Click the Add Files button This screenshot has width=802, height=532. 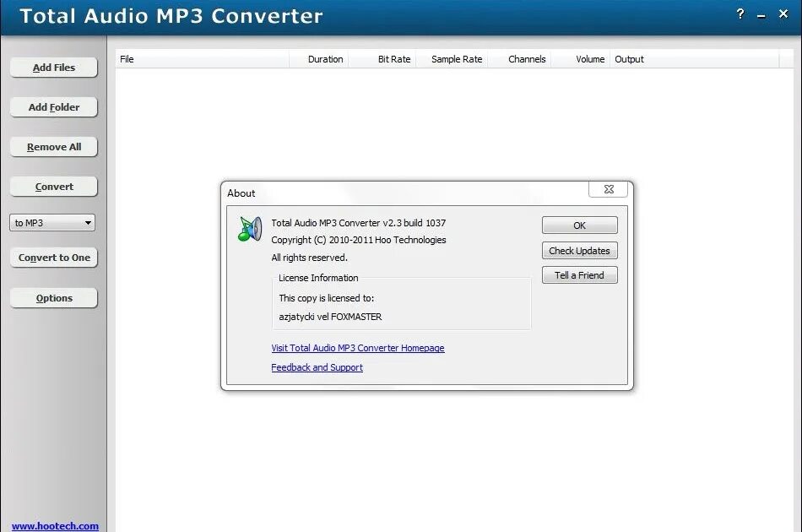(x=54, y=68)
